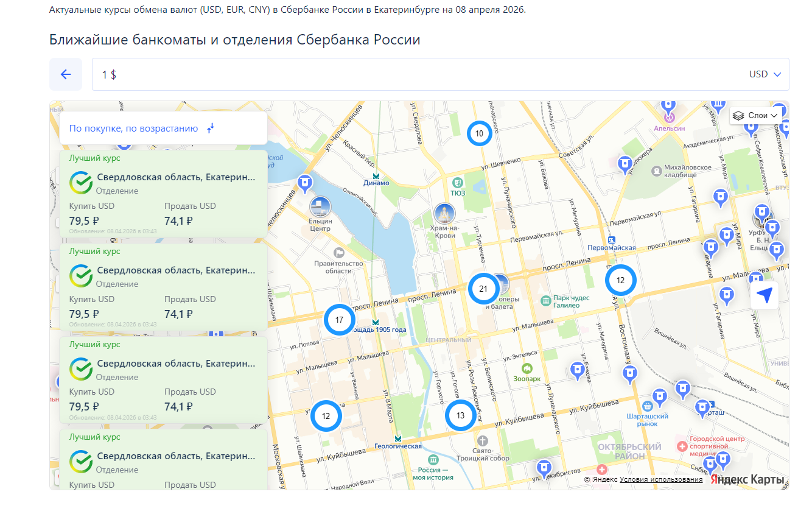Click the Шарташский рынок basket icon
The image size is (812, 514).
coord(648,406)
